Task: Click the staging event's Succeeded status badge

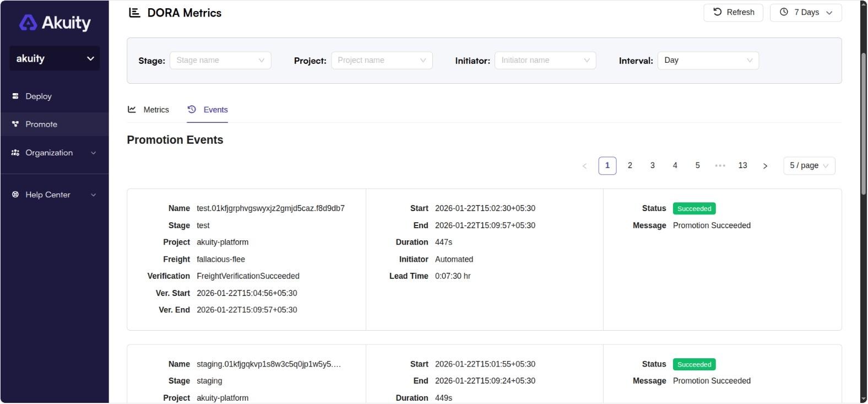Action: click(694, 365)
